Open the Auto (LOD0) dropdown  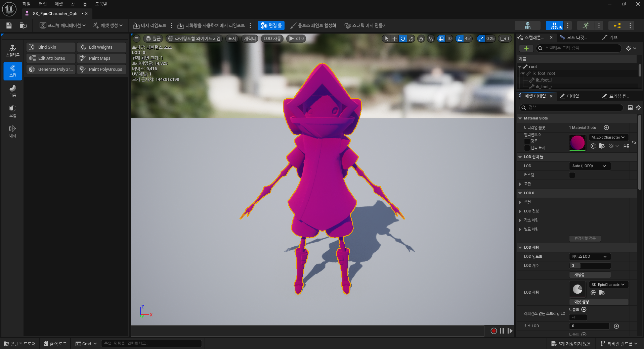point(590,166)
